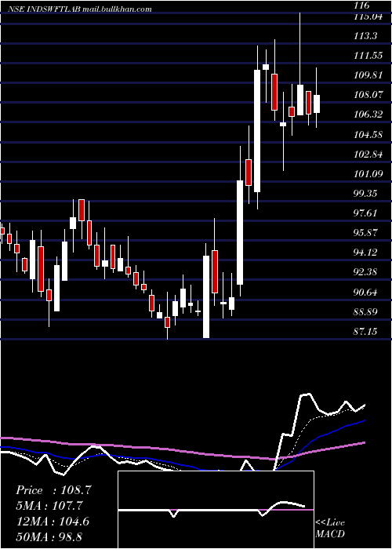Click the 113.3 price axis label
392x549 pixels.
pyautogui.click(x=366, y=36)
